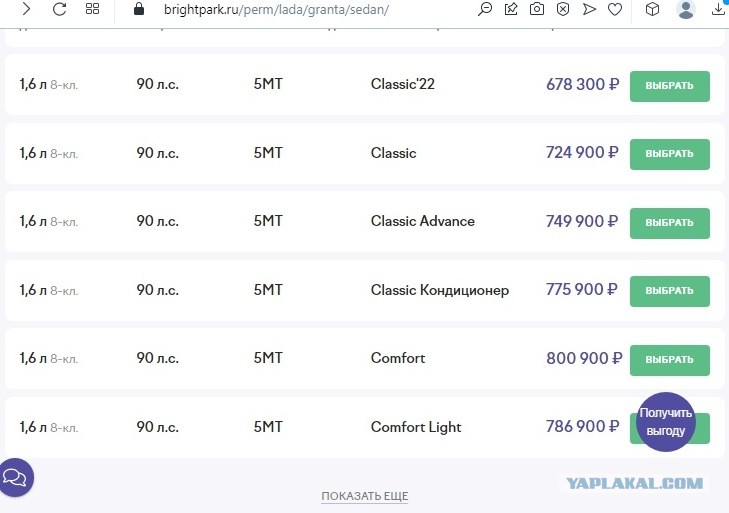Open the user profile avatar
729x513 pixels.
[x=686, y=9]
